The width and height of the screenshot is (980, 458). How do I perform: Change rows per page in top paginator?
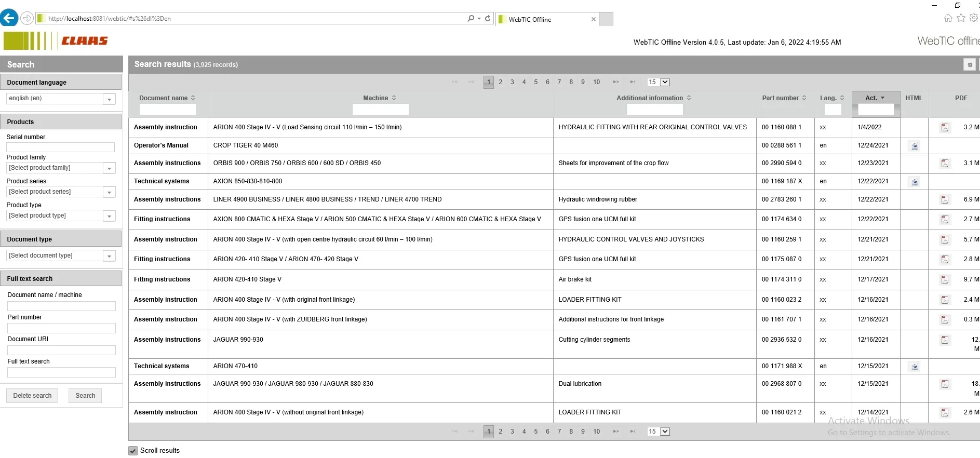(659, 82)
